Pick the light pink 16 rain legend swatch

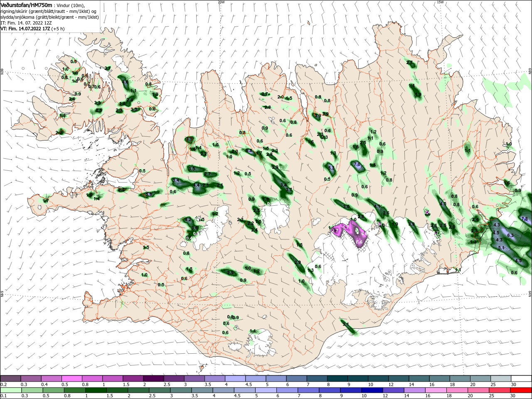436,390
